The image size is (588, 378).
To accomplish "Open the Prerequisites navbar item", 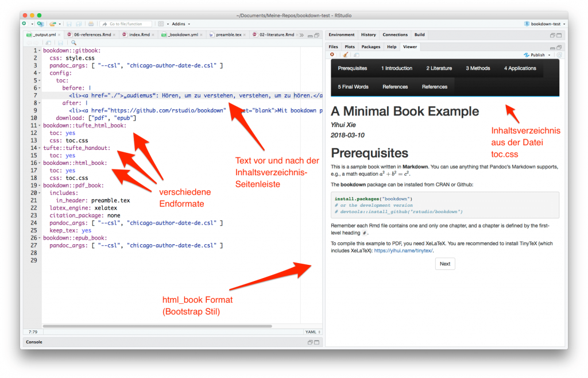I will 352,68.
